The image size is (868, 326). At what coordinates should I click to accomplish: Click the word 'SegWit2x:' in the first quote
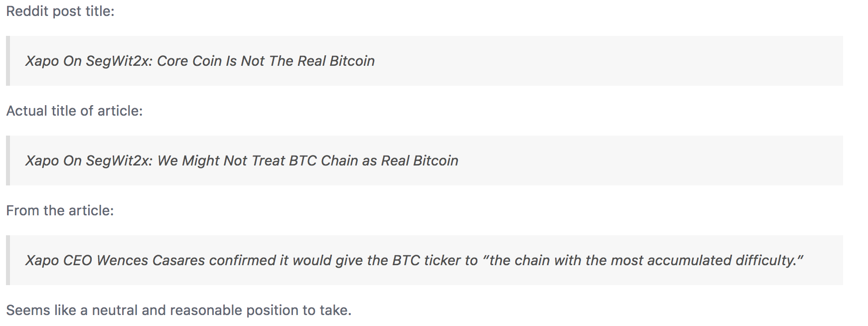(x=119, y=61)
